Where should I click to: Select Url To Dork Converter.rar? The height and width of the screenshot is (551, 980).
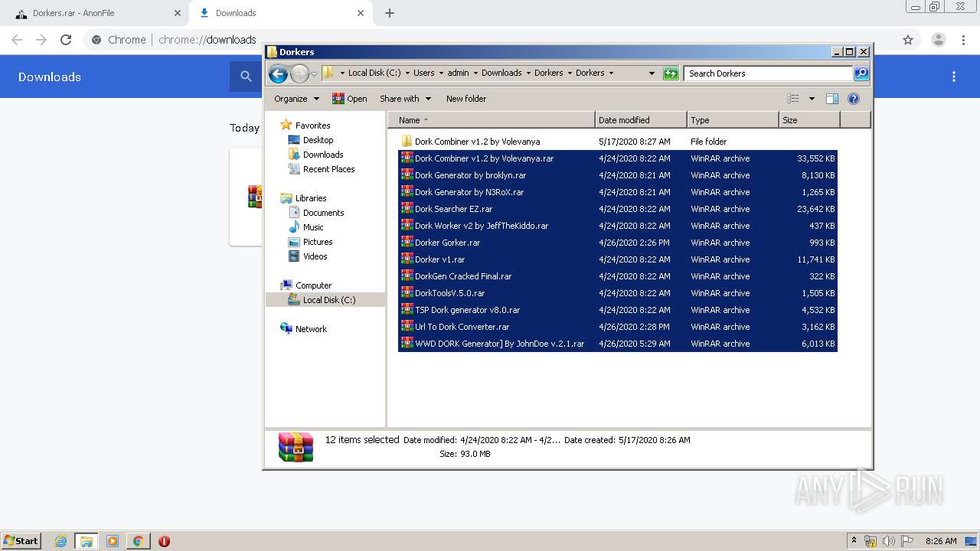[x=618, y=327]
